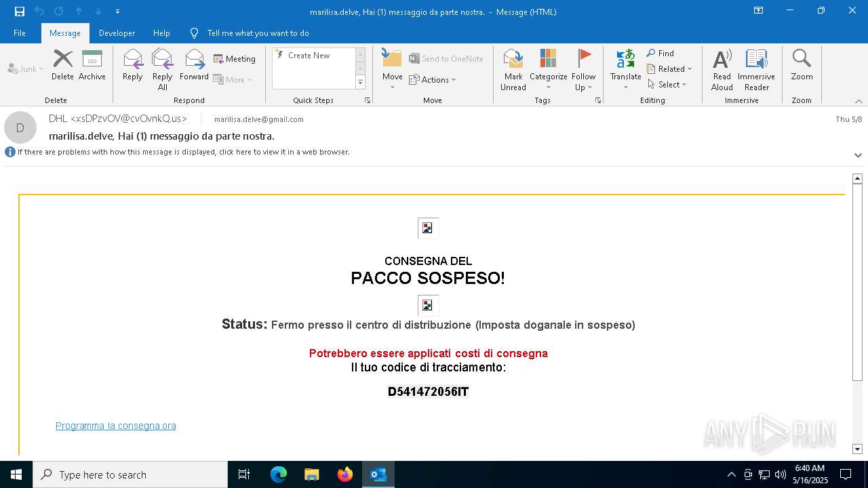The width and height of the screenshot is (868, 488).
Task: Open the Help tab
Action: click(161, 33)
